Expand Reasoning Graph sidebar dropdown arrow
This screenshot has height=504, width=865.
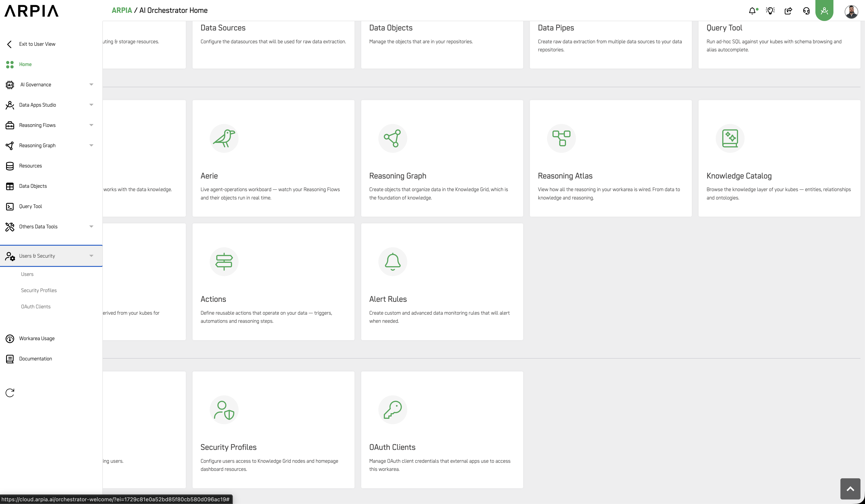[91, 145]
